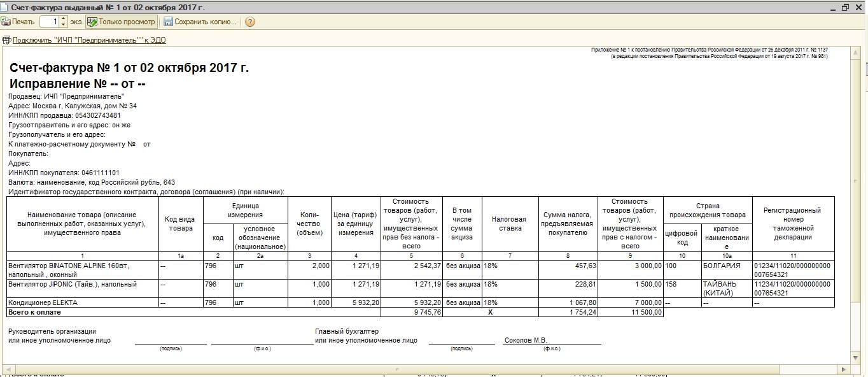Click Сохранить копию save copy button
Screen dimensions: 868x377
pyautogui.click(x=200, y=22)
